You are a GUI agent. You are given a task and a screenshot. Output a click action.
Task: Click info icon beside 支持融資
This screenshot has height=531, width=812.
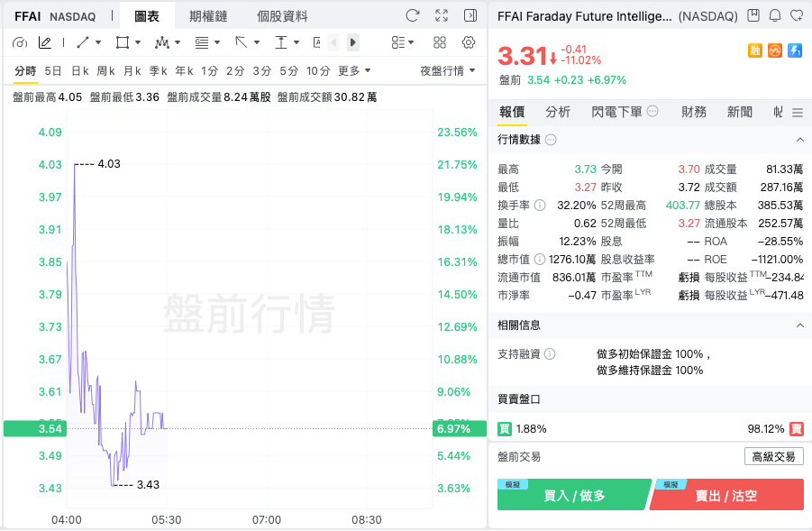tap(550, 353)
